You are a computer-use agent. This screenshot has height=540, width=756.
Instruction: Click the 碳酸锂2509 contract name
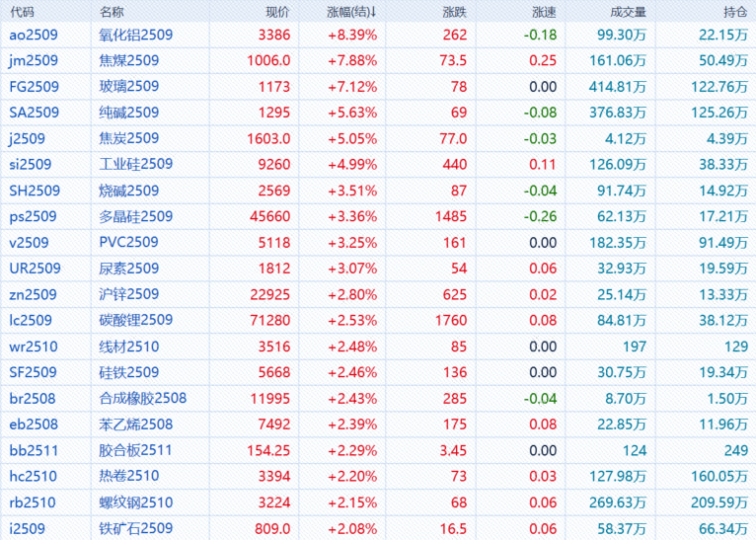pyautogui.click(x=135, y=320)
